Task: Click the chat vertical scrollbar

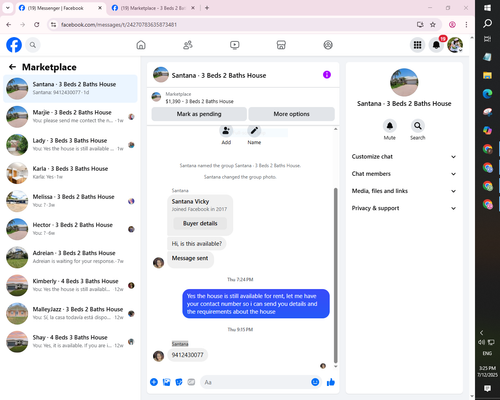Action: pyautogui.click(x=335, y=275)
